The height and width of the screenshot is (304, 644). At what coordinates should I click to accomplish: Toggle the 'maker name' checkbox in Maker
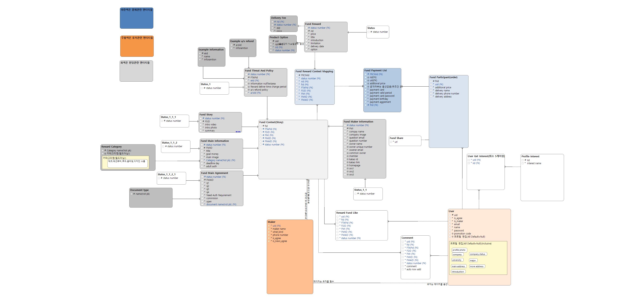coord(269,229)
